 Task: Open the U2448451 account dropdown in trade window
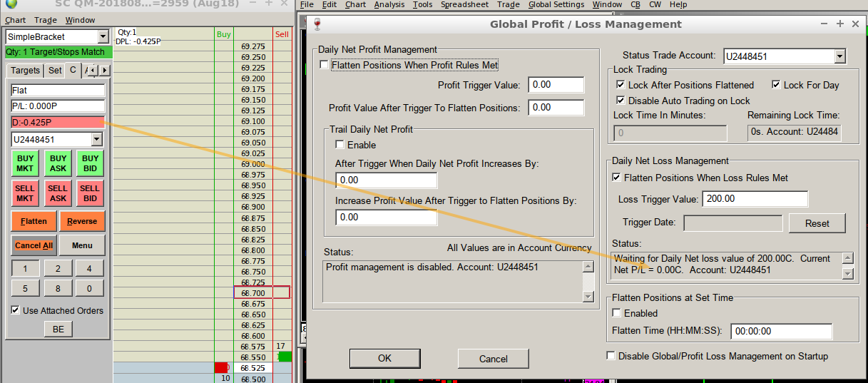pyautogui.click(x=97, y=139)
